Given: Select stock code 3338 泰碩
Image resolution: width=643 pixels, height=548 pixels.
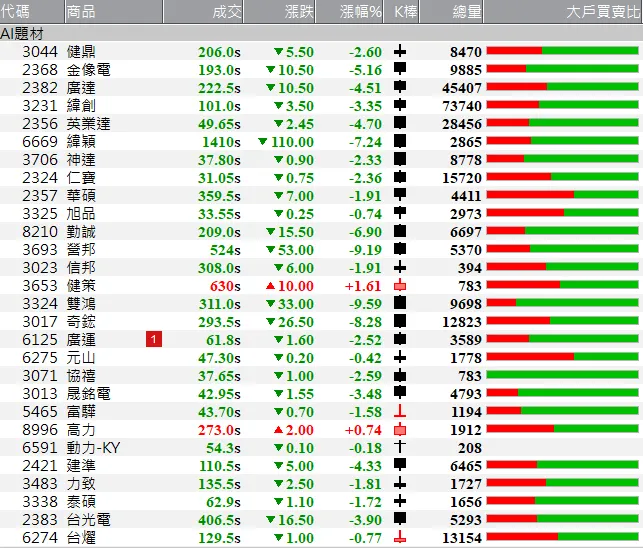Looking at the screenshot, I should 40,502.
